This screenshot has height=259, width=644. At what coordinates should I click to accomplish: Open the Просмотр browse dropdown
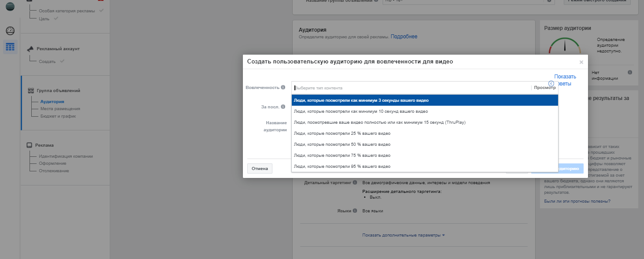tap(544, 88)
